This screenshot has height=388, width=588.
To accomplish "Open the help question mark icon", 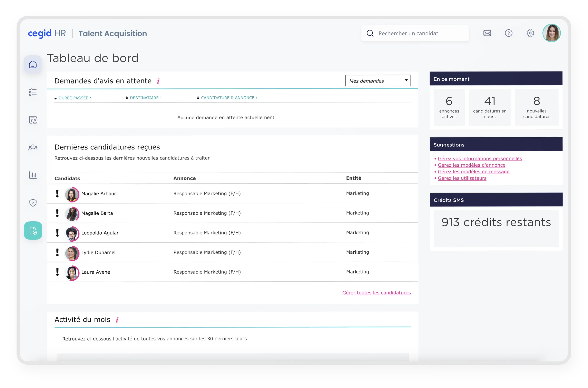I will pyautogui.click(x=508, y=33).
